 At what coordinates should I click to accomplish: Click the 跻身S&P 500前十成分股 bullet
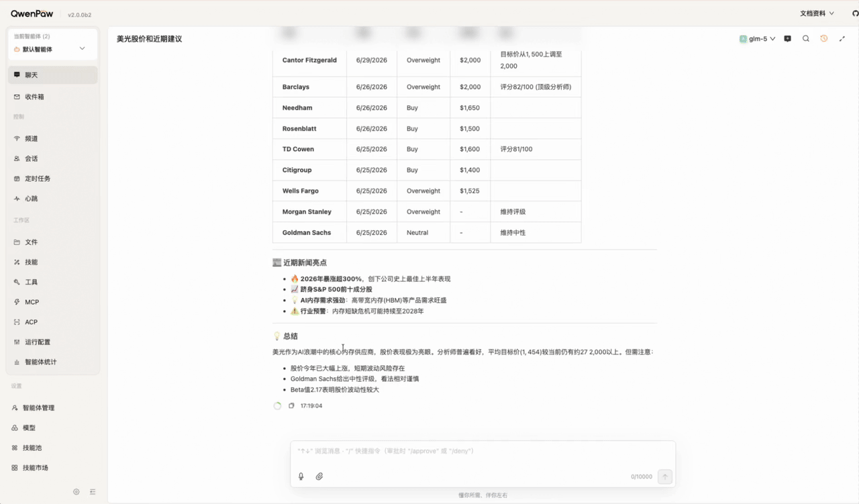pos(332,290)
